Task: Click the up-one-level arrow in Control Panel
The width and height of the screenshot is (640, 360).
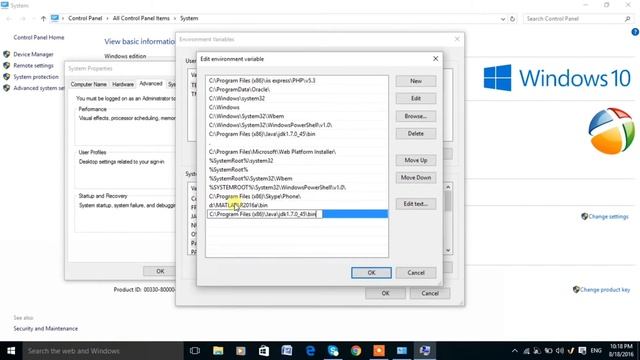Action: click(43, 18)
